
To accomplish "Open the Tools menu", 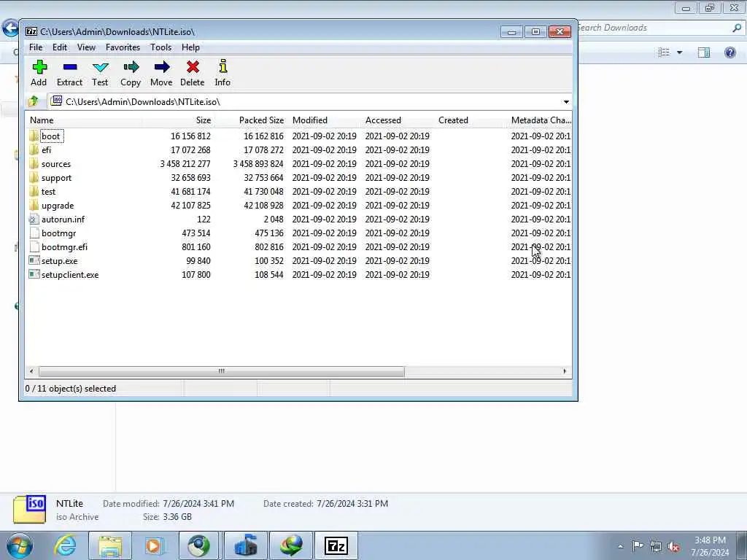I will 160,47.
